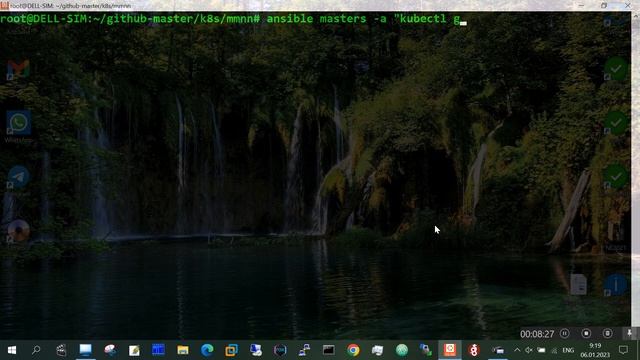Open taskbar search magnifier
640x360 pixels.
(36, 350)
